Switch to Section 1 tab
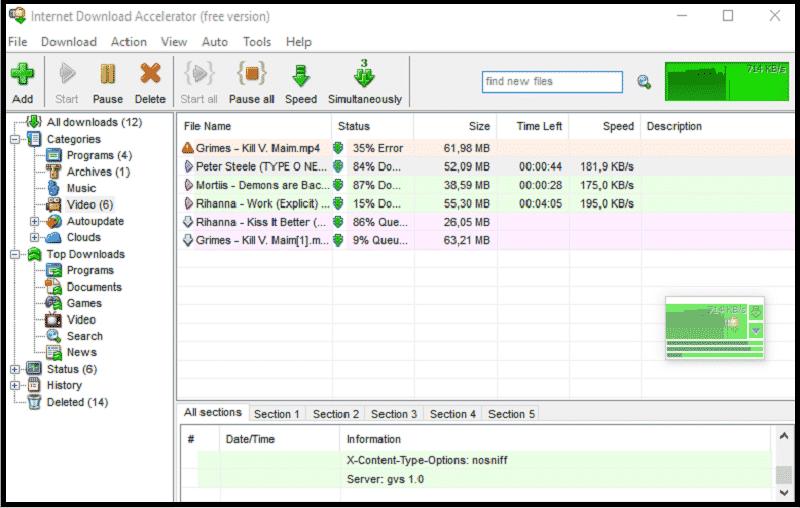Screen dimensions: 800x508 click(277, 414)
